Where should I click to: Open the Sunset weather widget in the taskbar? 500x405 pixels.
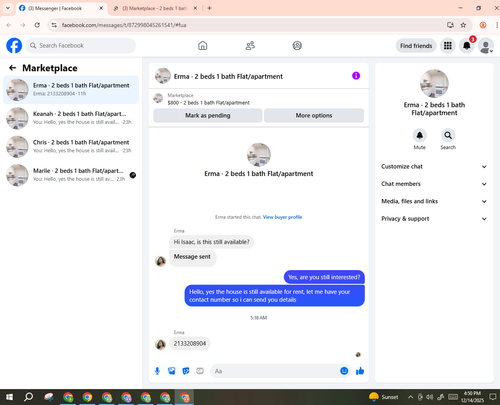tap(384, 397)
